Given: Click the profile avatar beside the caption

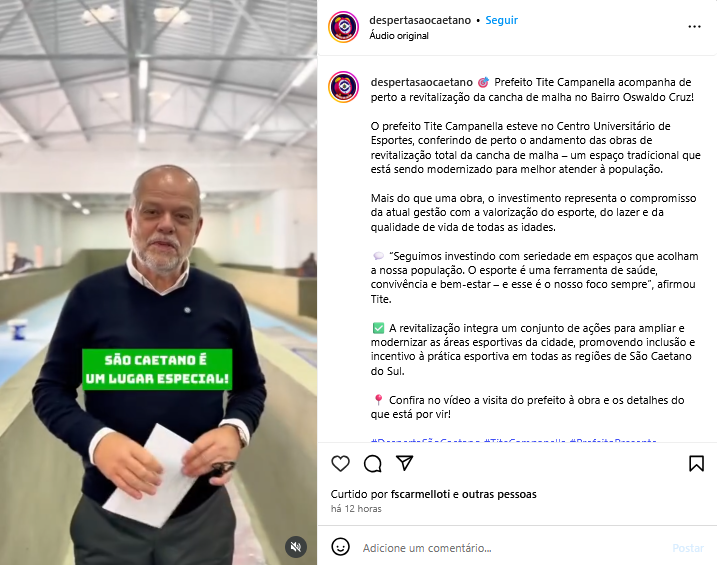Looking at the screenshot, I should tap(343, 87).
